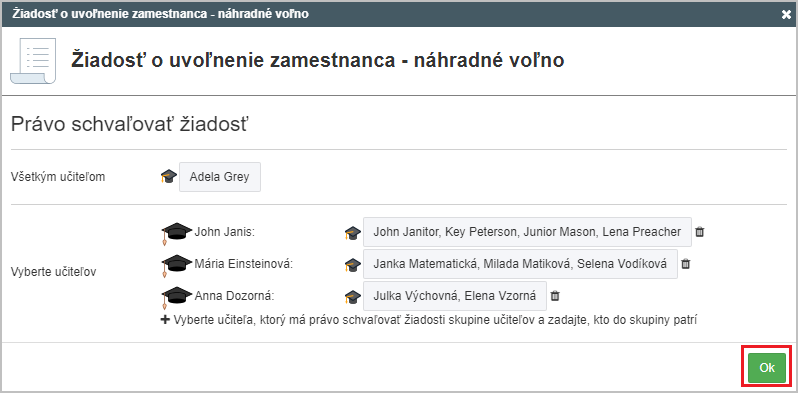Open the Julka Výchovná, Elena Vzorná group field
This screenshot has height=393, width=798.
tap(455, 296)
